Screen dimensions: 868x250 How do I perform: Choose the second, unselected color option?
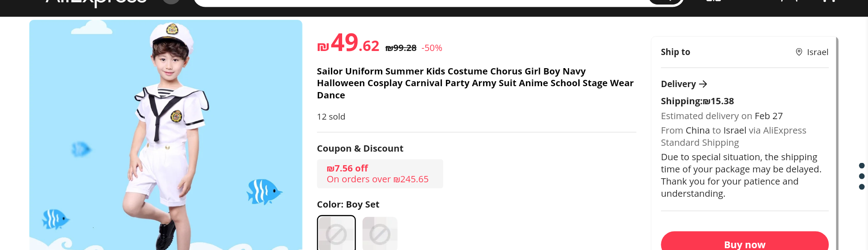(380, 233)
